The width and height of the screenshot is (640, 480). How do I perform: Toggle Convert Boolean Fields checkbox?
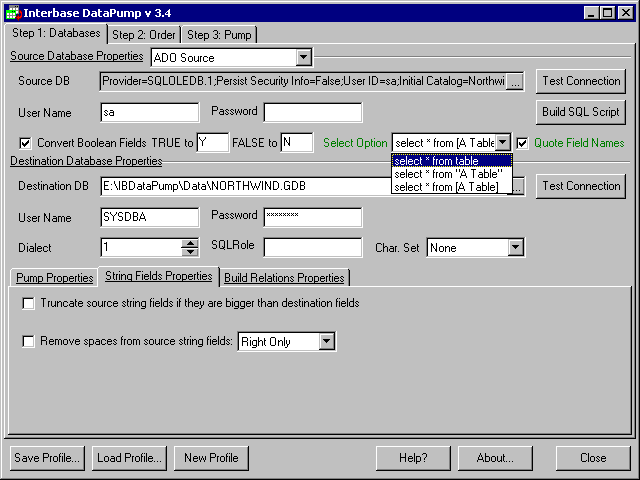25,143
